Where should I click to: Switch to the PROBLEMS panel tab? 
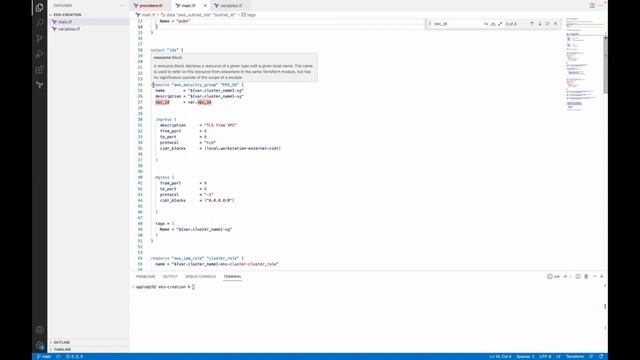146,276
